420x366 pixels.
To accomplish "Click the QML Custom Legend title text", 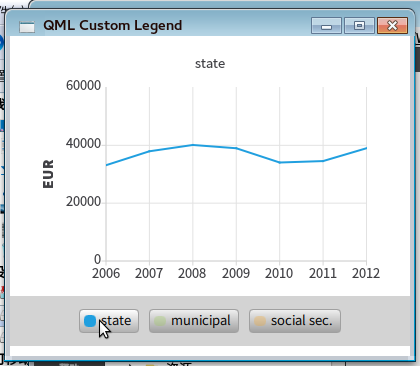I will pyautogui.click(x=113, y=25).
